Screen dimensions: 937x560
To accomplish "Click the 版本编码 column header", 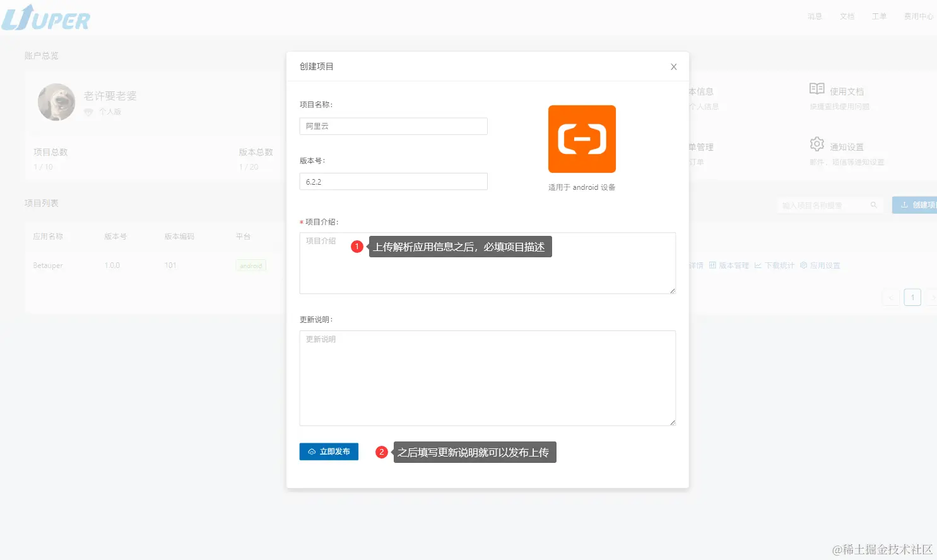I will click(x=179, y=236).
